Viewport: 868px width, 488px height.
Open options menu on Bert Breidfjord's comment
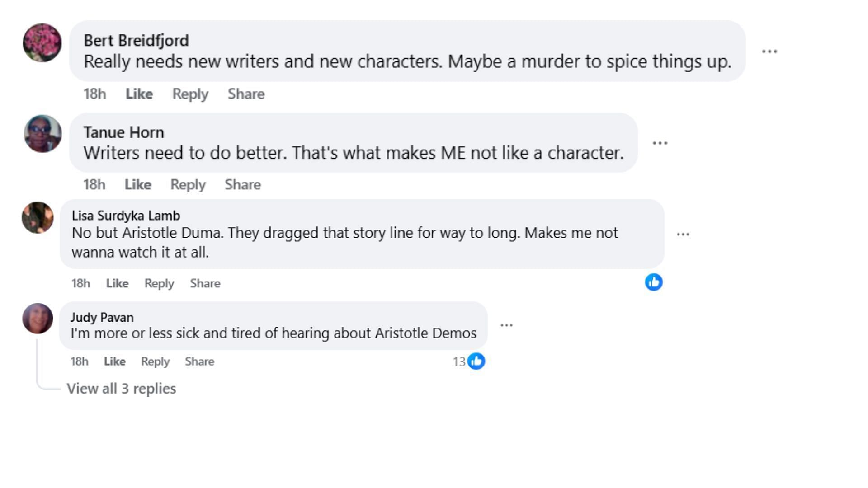click(x=769, y=52)
